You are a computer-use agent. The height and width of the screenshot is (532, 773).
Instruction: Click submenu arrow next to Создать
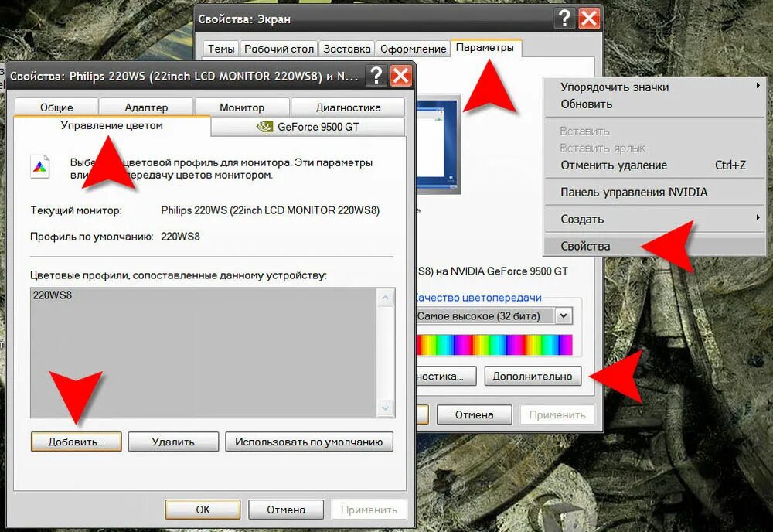(x=758, y=217)
